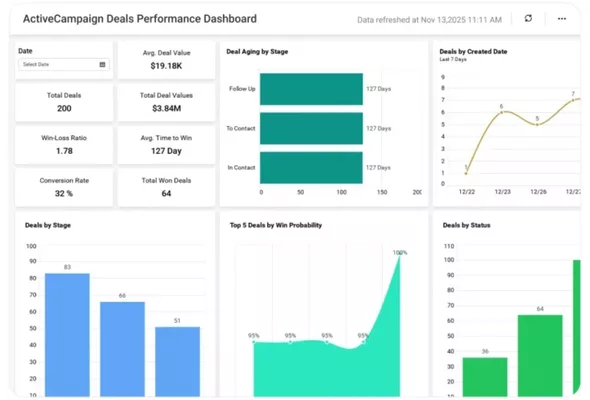This screenshot has width=590, height=400.
Task: Click Top 5 Deals by Win Probability title
Action: coord(276,225)
